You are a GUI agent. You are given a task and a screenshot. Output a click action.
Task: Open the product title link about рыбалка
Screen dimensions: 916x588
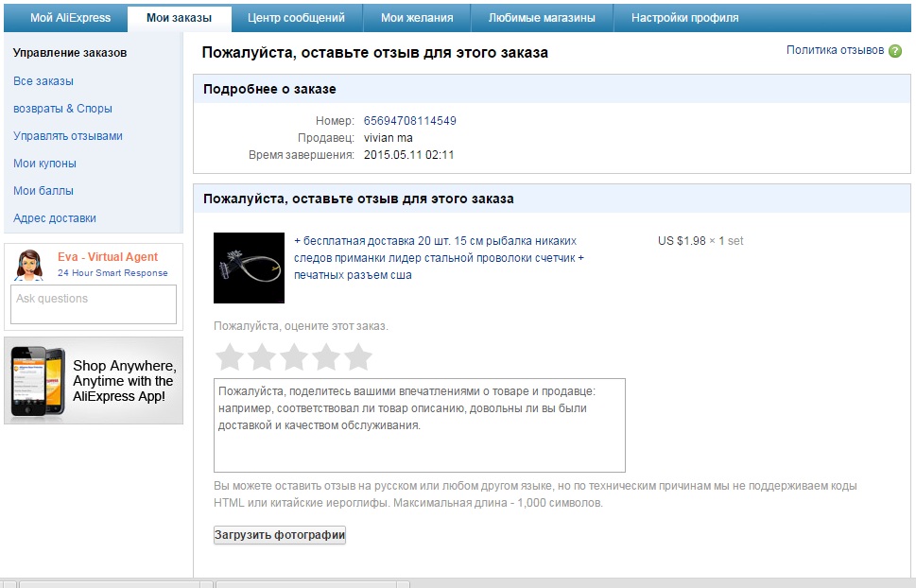439,258
